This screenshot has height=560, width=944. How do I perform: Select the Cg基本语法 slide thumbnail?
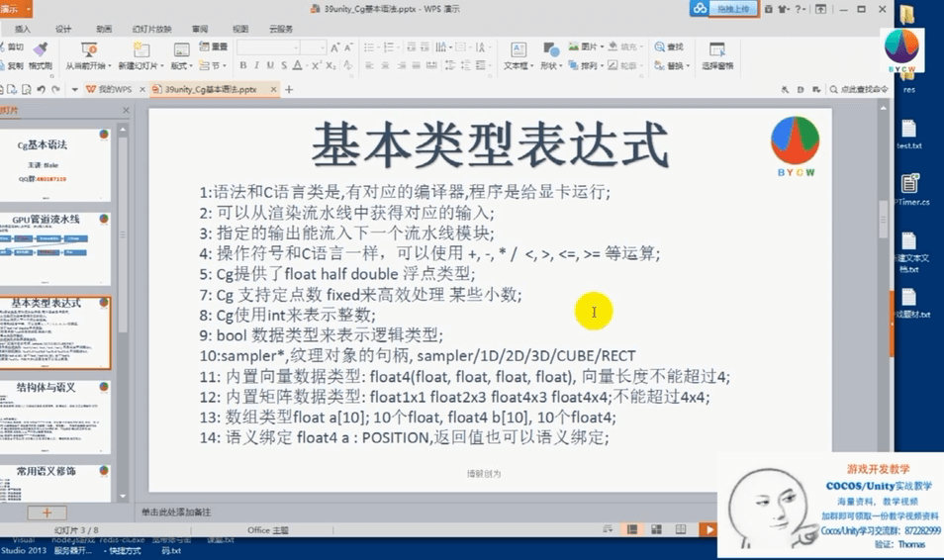(x=54, y=164)
